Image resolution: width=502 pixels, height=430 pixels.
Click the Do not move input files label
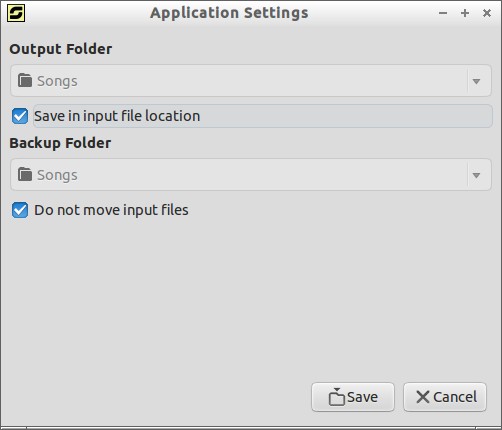(111, 210)
